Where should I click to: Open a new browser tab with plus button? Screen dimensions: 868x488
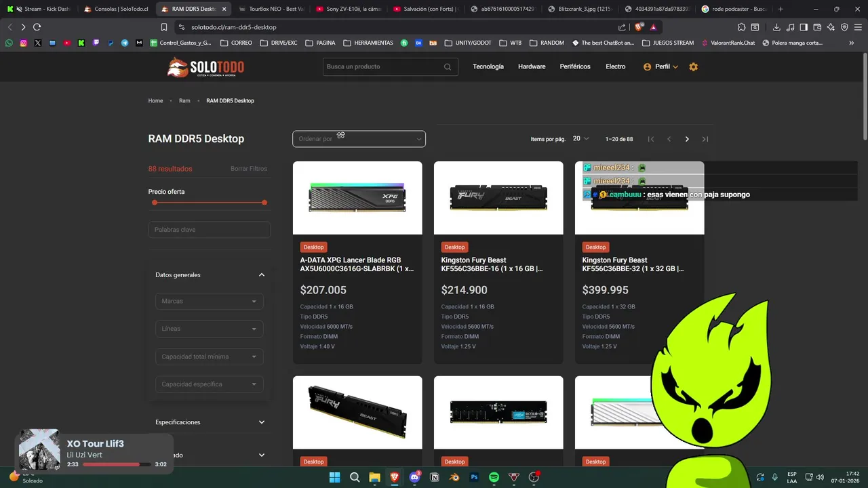click(x=781, y=9)
